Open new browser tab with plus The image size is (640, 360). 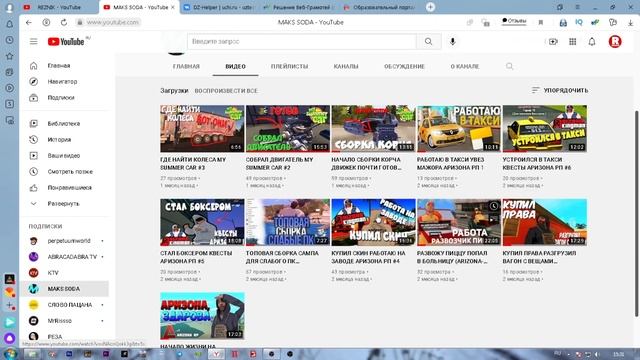430,7
